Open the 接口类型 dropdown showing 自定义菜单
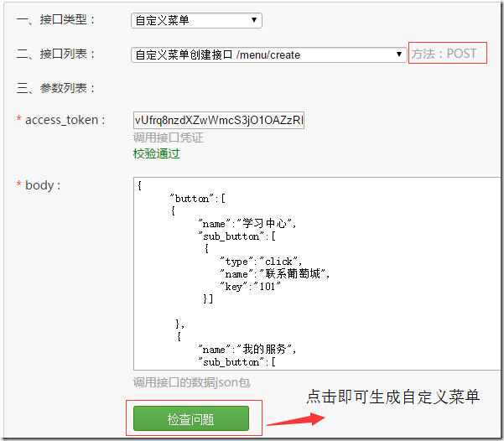The width and height of the screenshot is (504, 441). click(x=196, y=21)
